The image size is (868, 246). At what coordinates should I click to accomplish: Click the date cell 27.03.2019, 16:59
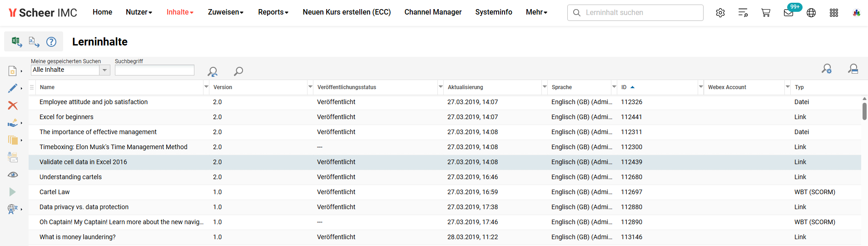(x=472, y=192)
